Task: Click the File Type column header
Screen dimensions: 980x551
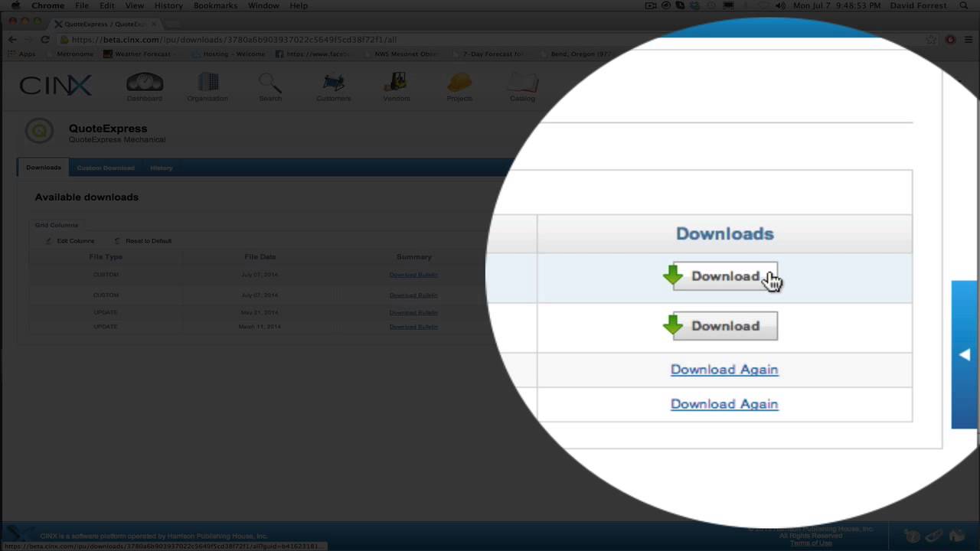Action: [x=106, y=257]
